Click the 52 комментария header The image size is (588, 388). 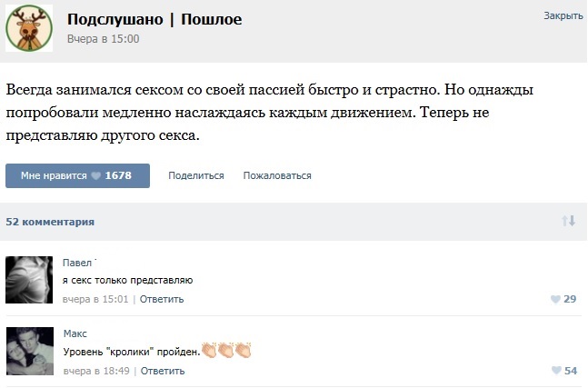pos(50,222)
